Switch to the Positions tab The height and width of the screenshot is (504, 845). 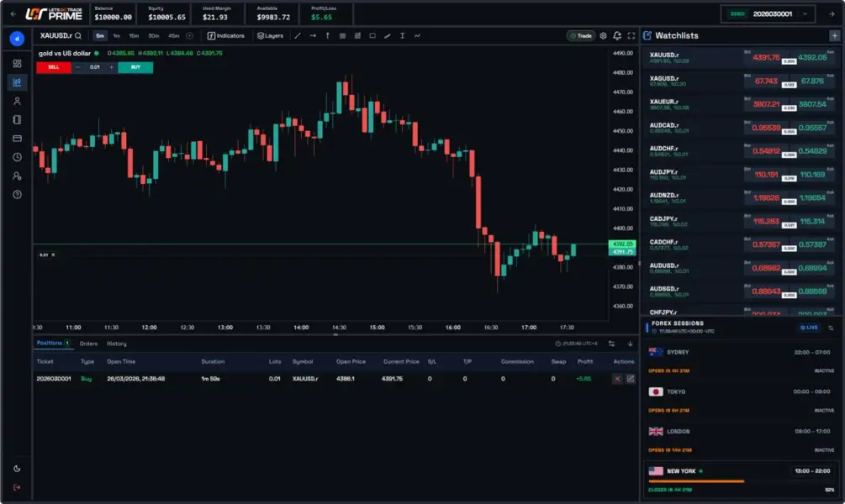pos(53,343)
